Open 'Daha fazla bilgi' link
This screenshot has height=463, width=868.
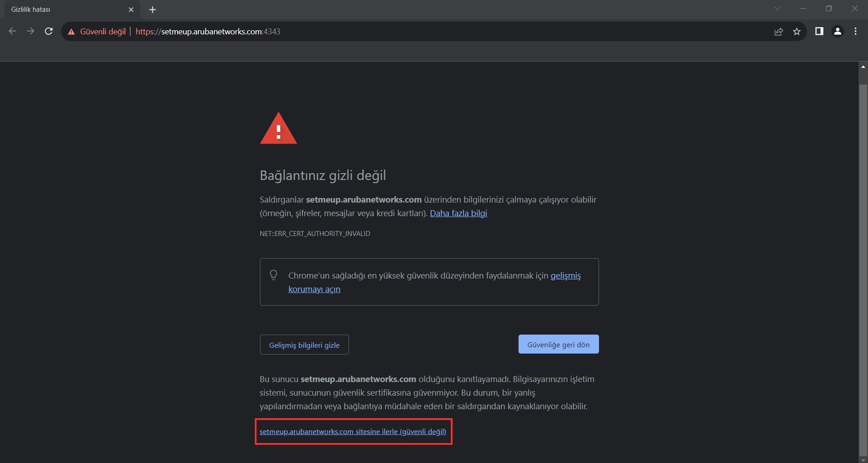[x=458, y=213]
